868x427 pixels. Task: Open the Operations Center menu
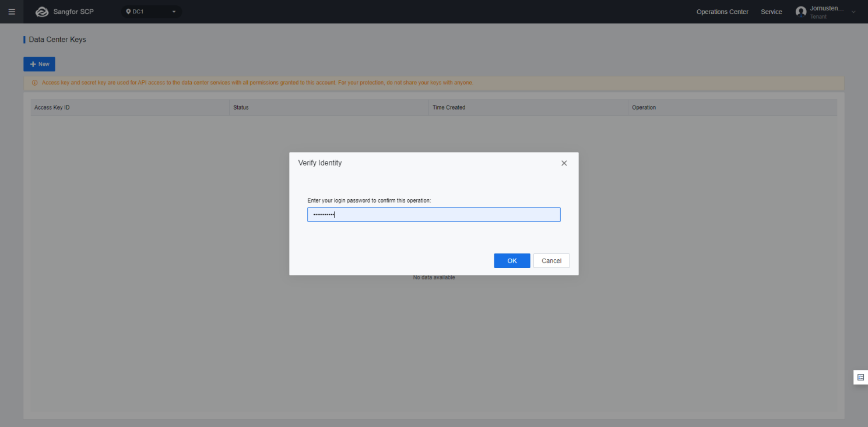[x=722, y=12]
